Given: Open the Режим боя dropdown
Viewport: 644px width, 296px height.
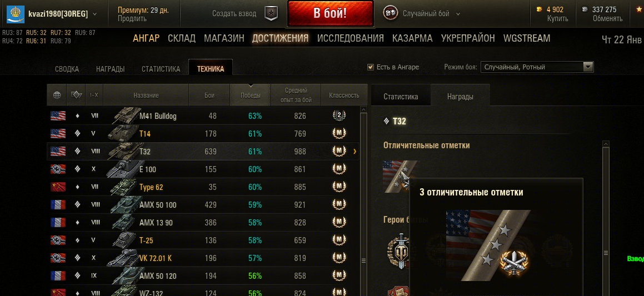Looking at the screenshot, I should (x=537, y=67).
